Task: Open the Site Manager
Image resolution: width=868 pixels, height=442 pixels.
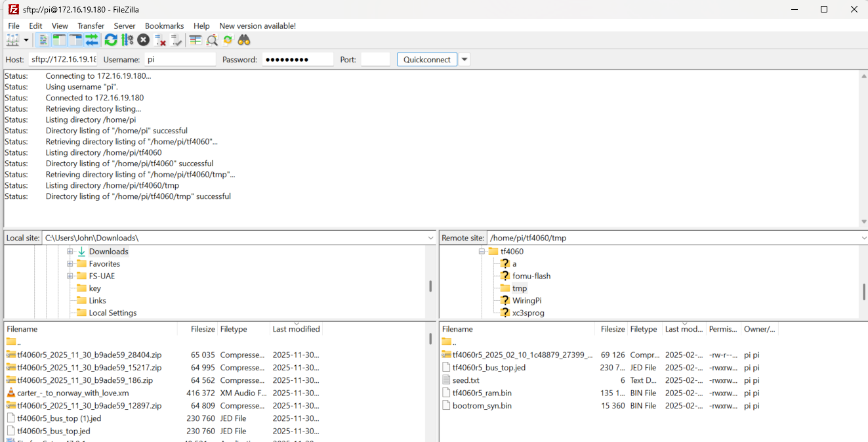Action: (12, 40)
